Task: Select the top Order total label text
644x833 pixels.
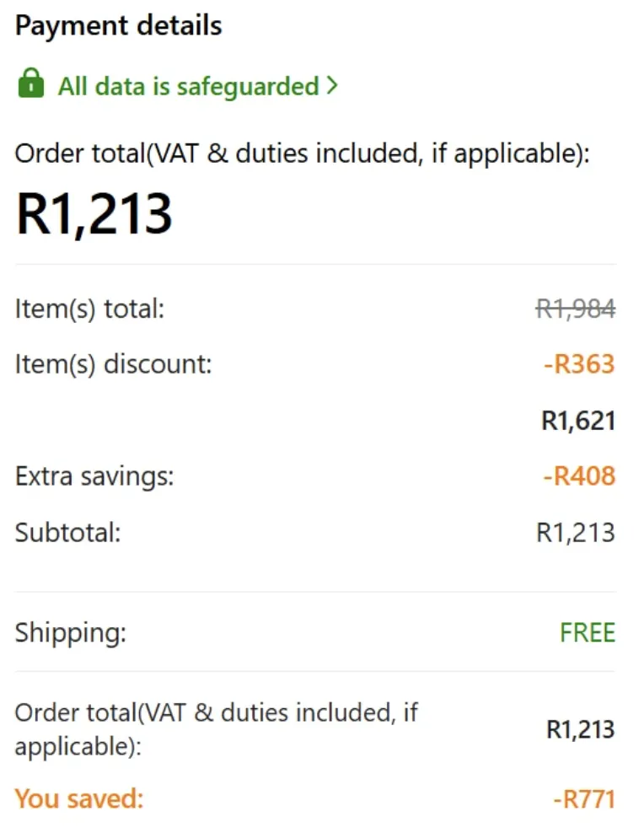Action: pos(303,154)
